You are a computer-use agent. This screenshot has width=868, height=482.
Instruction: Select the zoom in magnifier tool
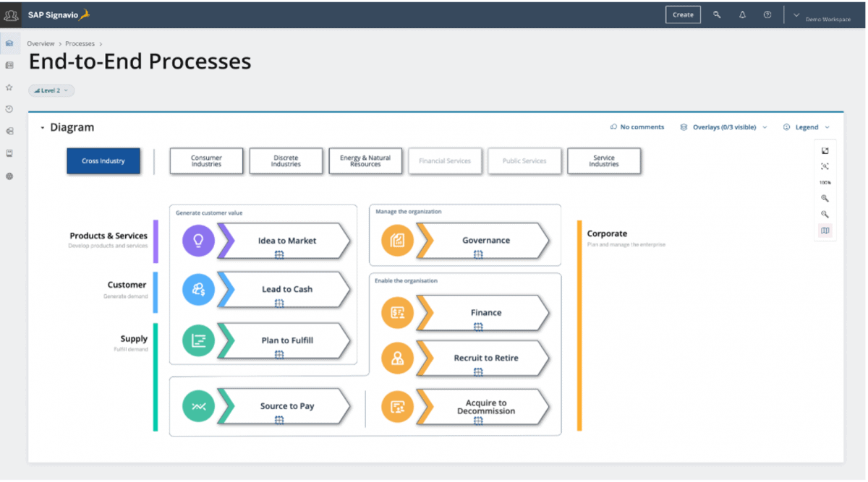tap(825, 198)
